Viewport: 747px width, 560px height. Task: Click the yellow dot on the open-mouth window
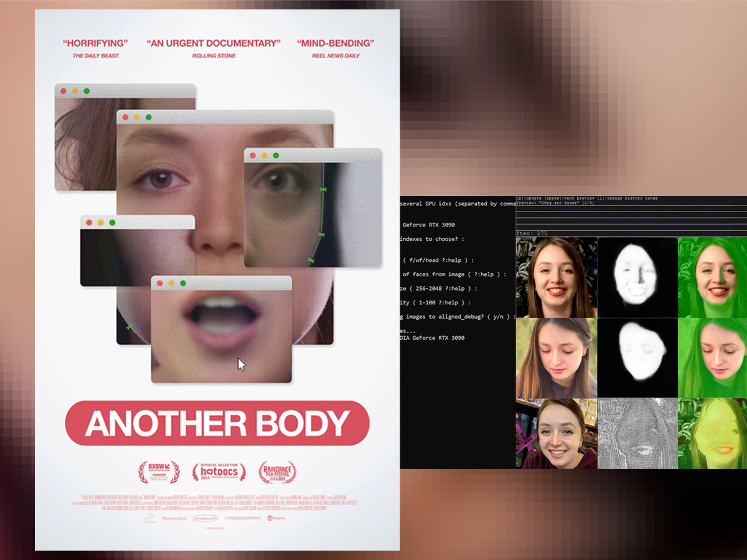tap(171, 283)
